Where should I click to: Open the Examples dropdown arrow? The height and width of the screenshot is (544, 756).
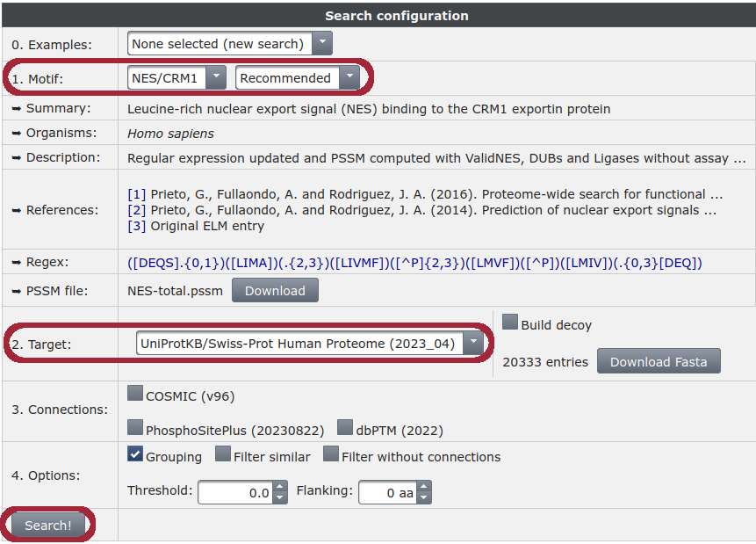322,43
